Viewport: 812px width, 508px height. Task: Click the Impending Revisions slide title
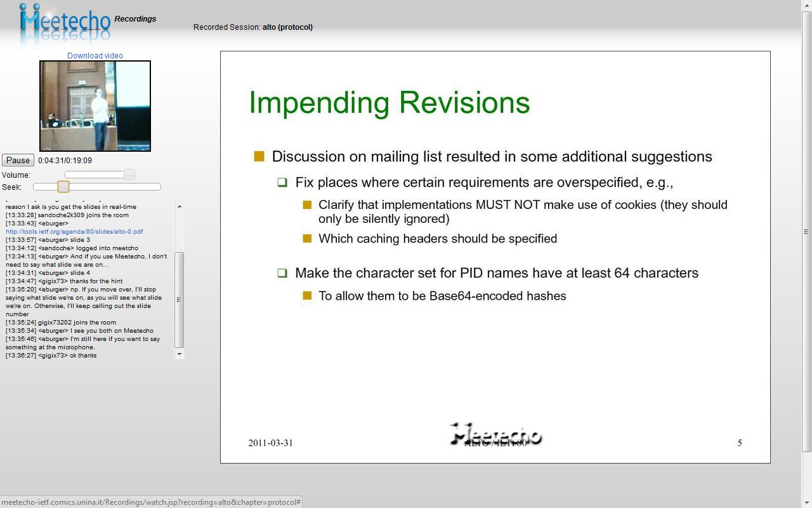tap(390, 103)
